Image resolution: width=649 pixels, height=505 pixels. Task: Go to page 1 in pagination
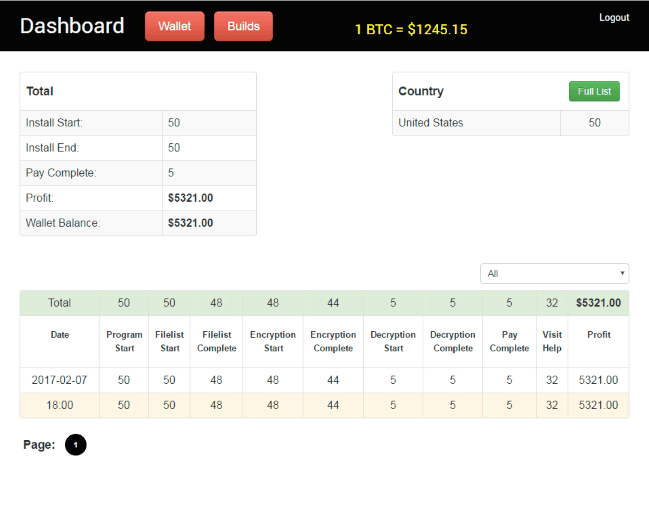pyautogui.click(x=76, y=445)
